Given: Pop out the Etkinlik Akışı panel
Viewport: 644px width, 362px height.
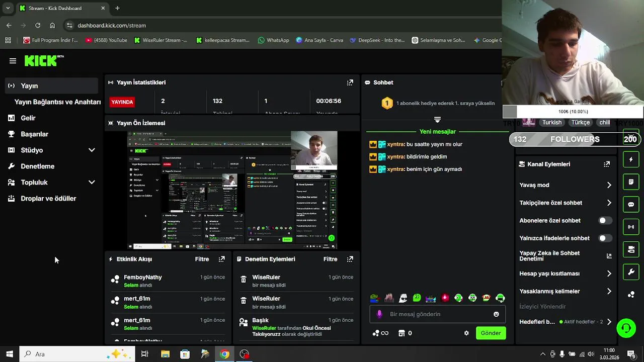Looking at the screenshot, I should point(221,259).
